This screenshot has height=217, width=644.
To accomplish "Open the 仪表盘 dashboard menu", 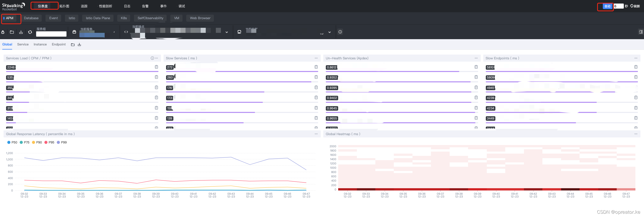I will [43, 6].
